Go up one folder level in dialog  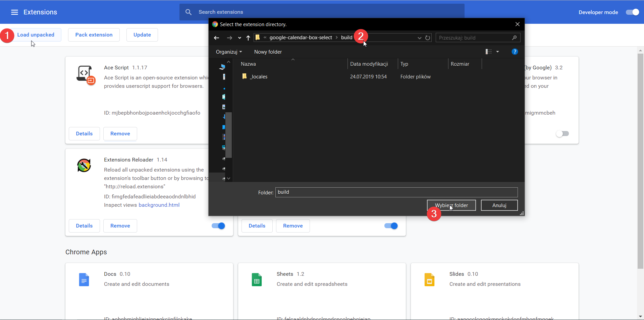[x=248, y=38]
